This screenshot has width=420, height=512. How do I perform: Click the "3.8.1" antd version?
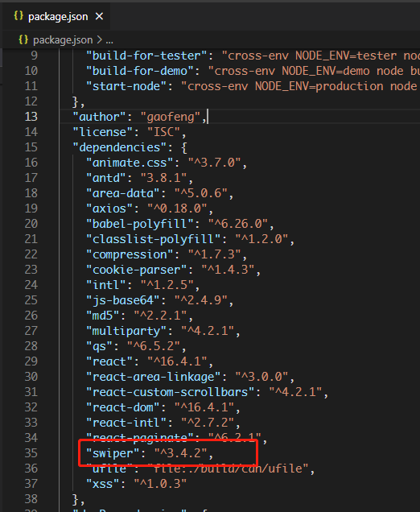tap(163, 178)
